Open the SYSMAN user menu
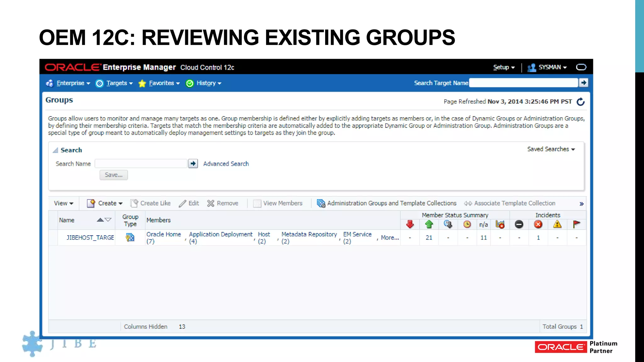This screenshot has height=362, width=644. click(x=552, y=67)
